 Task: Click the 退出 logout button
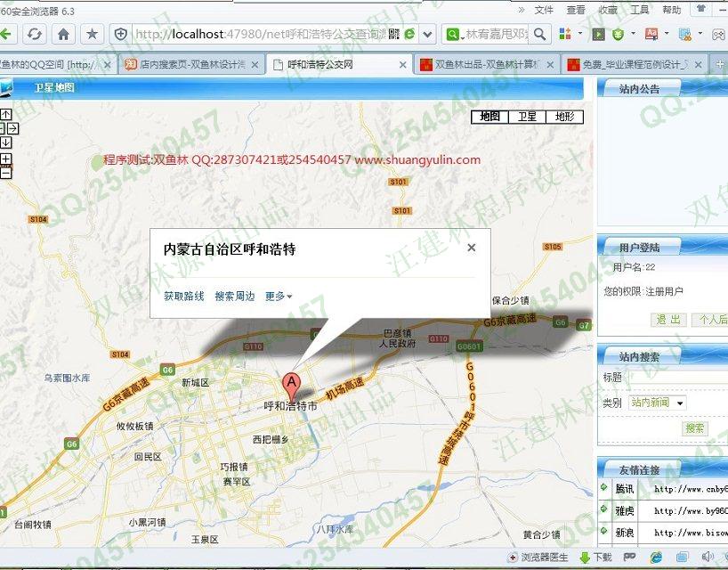[x=668, y=320]
